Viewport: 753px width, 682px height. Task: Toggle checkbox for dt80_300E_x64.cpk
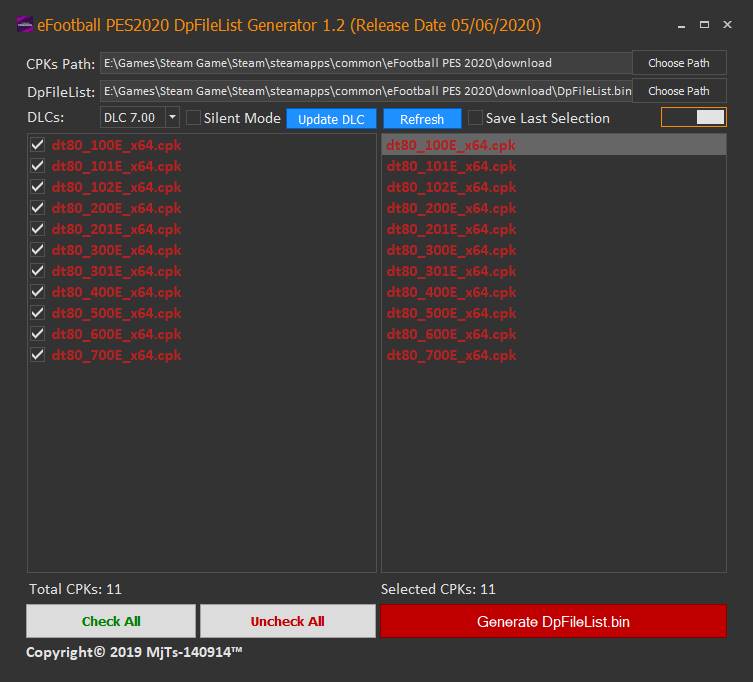click(x=37, y=250)
